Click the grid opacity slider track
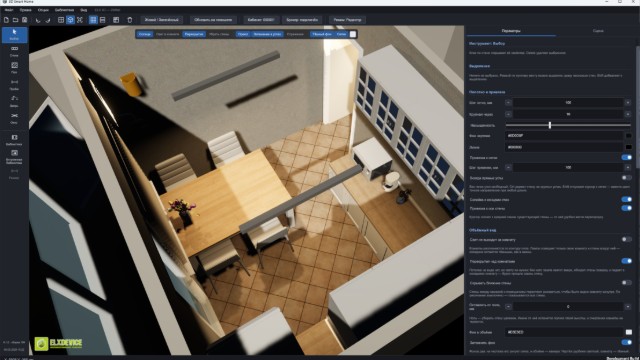640x360 pixels. [x=568, y=125]
